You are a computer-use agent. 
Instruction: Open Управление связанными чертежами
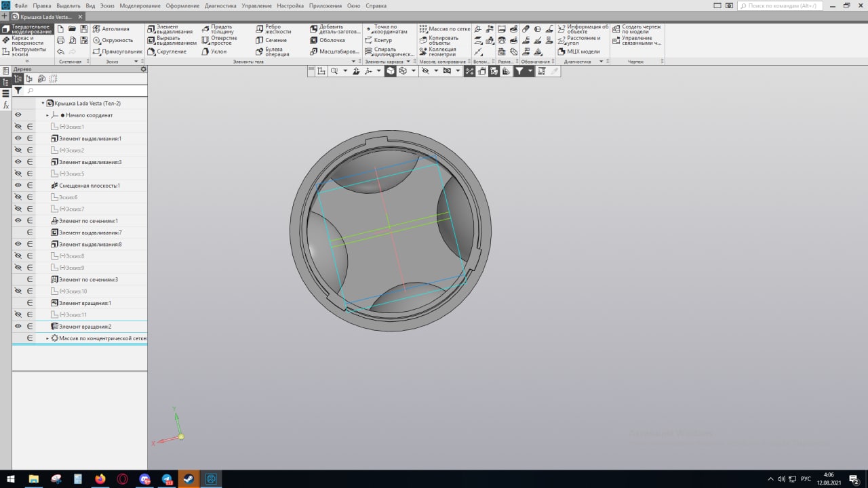pos(637,40)
